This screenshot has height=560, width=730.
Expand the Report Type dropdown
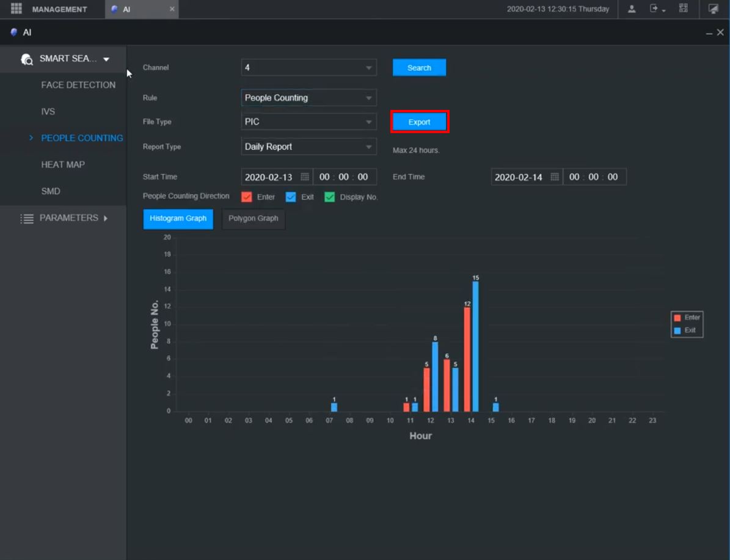[x=308, y=147]
